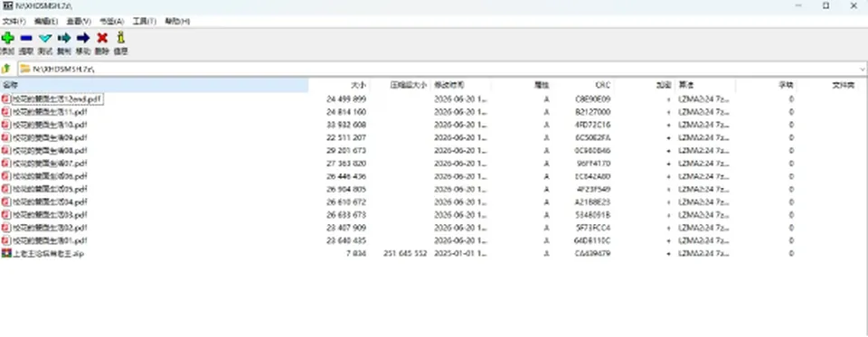Open the 书签(A) Bookmarks menu
The width and height of the screenshot is (868, 337).
[111, 21]
